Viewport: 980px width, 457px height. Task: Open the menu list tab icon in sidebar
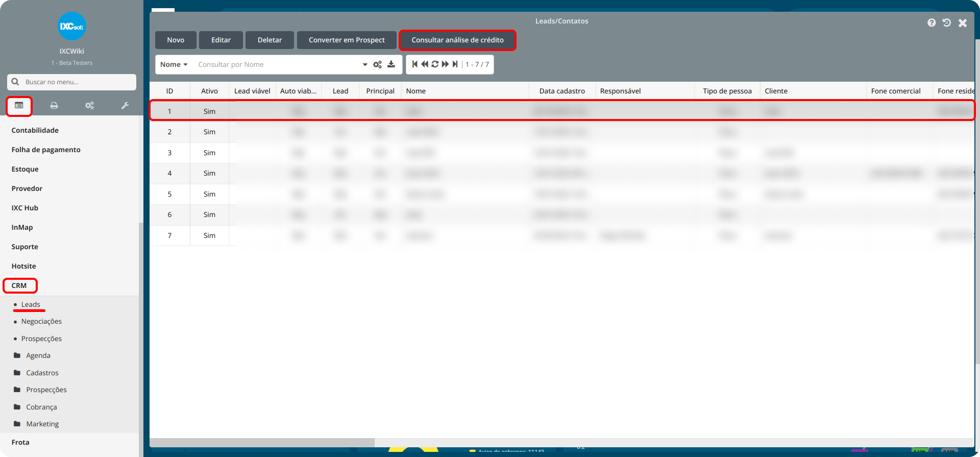(19, 105)
